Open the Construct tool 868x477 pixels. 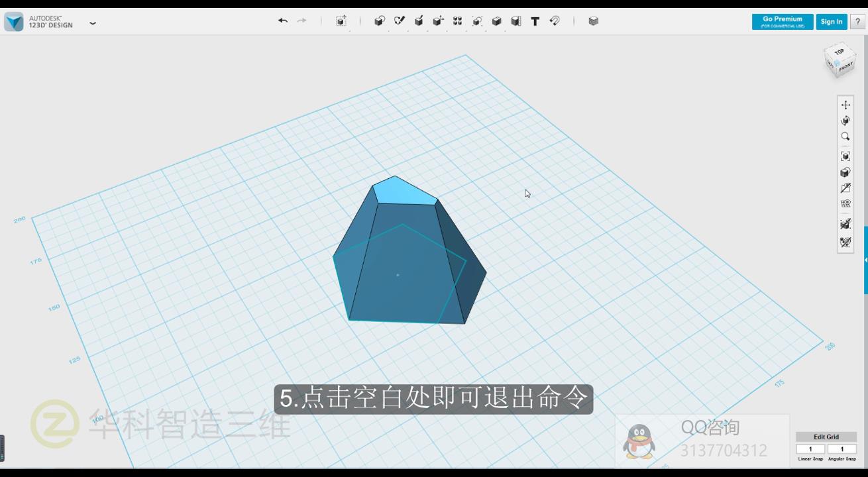click(x=419, y=21)
